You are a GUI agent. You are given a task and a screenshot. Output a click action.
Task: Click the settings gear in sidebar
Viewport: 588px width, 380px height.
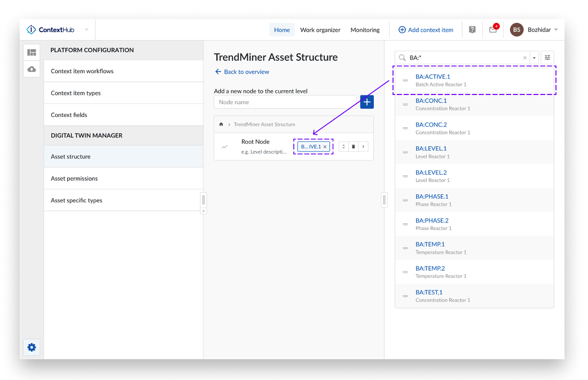click(32, 347)
